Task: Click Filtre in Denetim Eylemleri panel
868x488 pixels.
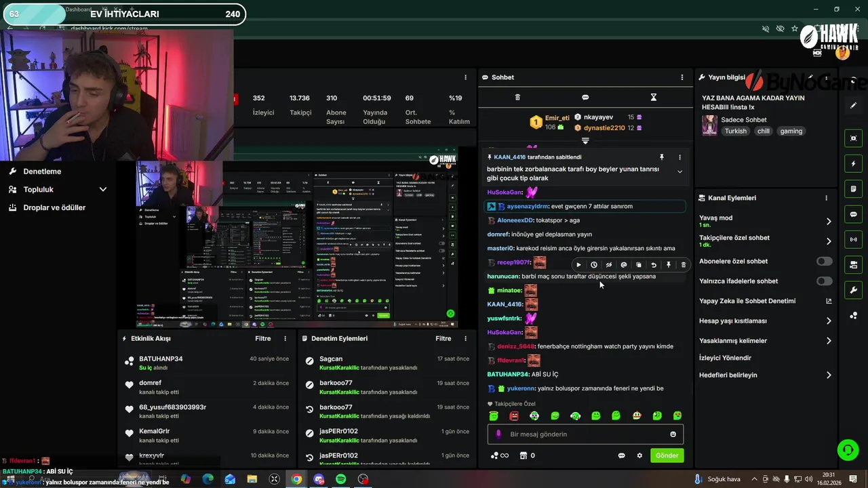Action: tap(443, 338)
